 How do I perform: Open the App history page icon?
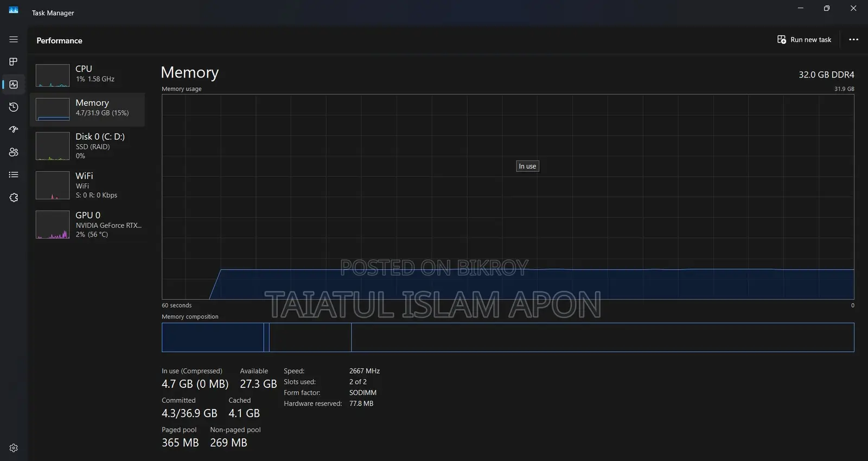(x=14, y=107)
